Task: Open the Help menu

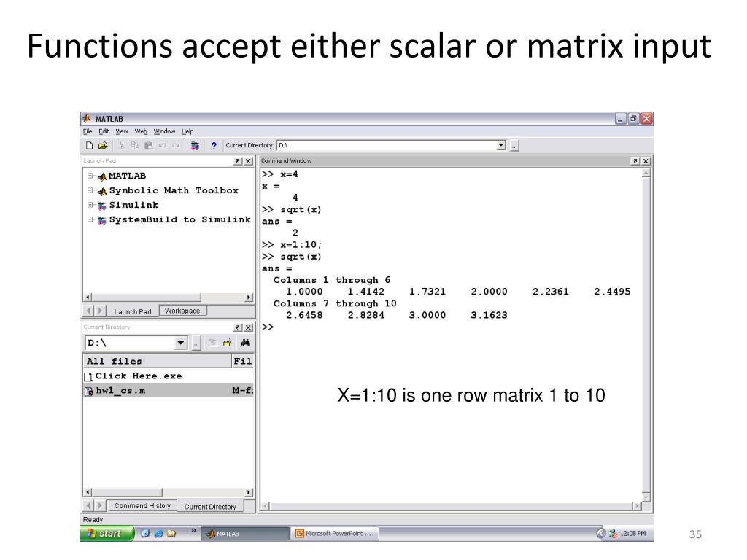Action: (x=187, y=131)
